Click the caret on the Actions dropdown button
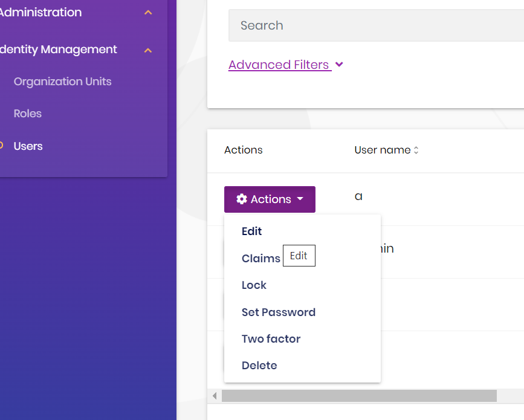524x420 pixels. pos(300,199)
